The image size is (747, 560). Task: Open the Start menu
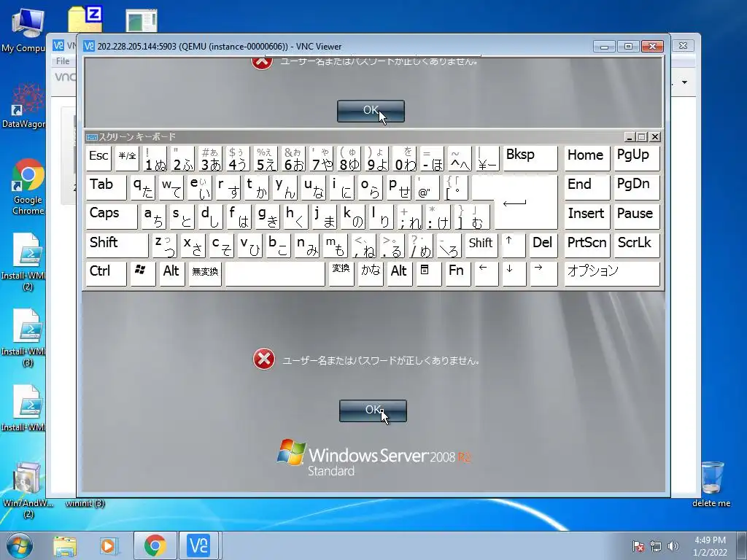(20, 545)
